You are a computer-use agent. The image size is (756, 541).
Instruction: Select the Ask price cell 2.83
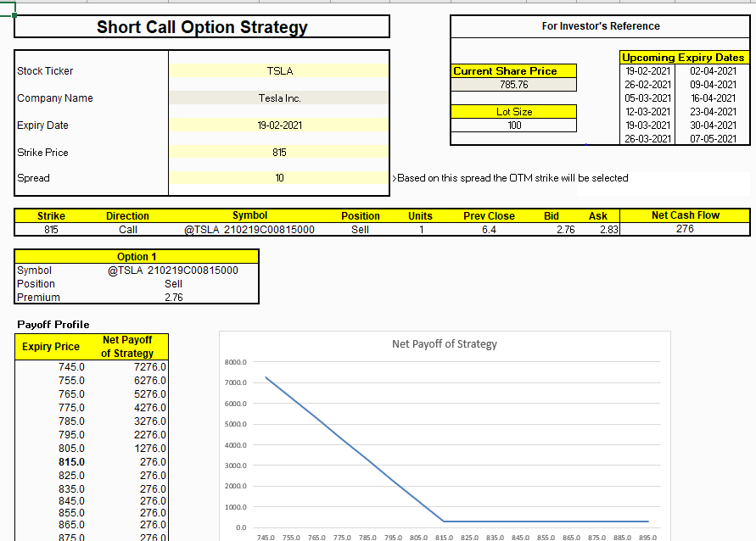[608, 230]
